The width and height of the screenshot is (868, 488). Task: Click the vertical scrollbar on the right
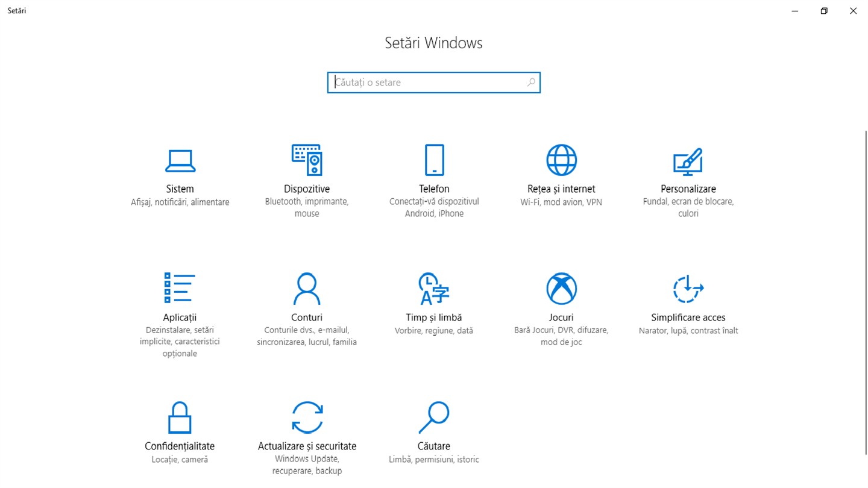866,292
